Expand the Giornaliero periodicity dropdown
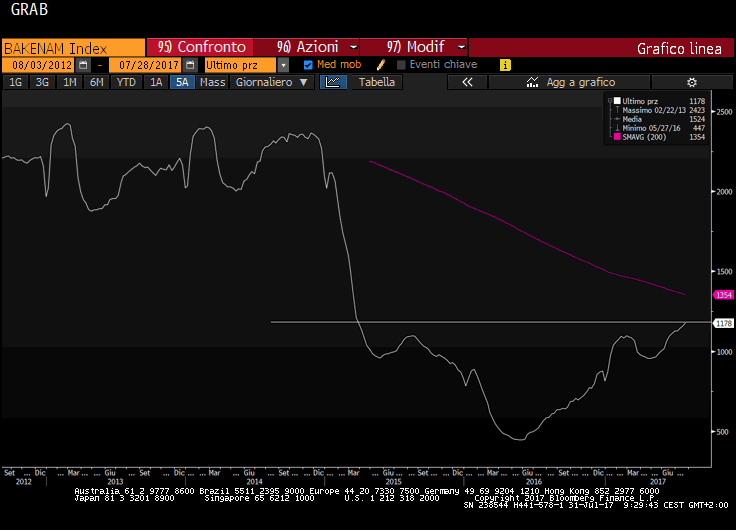The image size is (736, 530). click(304, 82)
